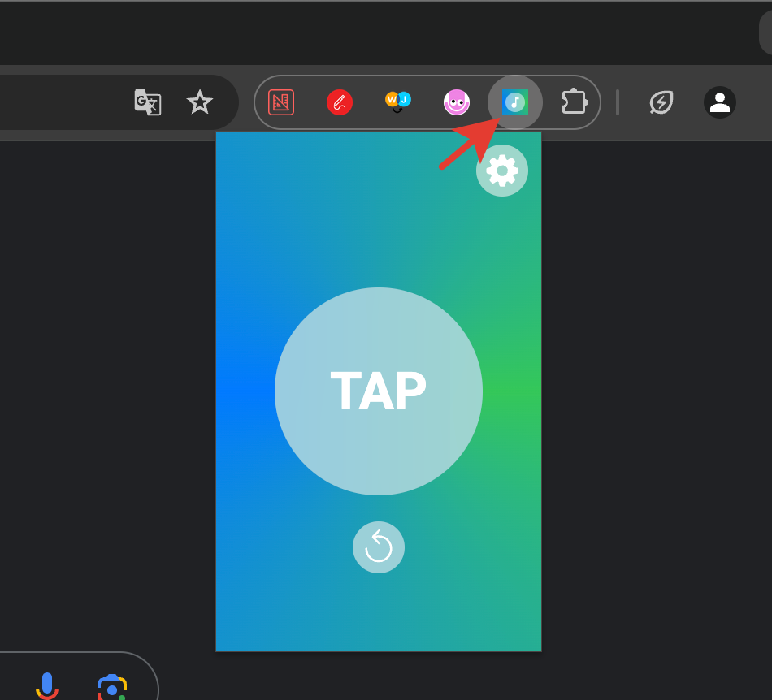
Task: Open the pink smiley face extension
Action: (x=456, y=102)
